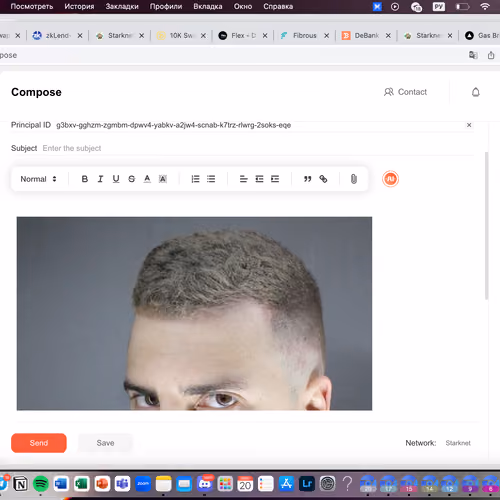Viewport: 500px width, 500px height.
Task: Clear the Principal ID recipient
Action: tap(469, 125)
